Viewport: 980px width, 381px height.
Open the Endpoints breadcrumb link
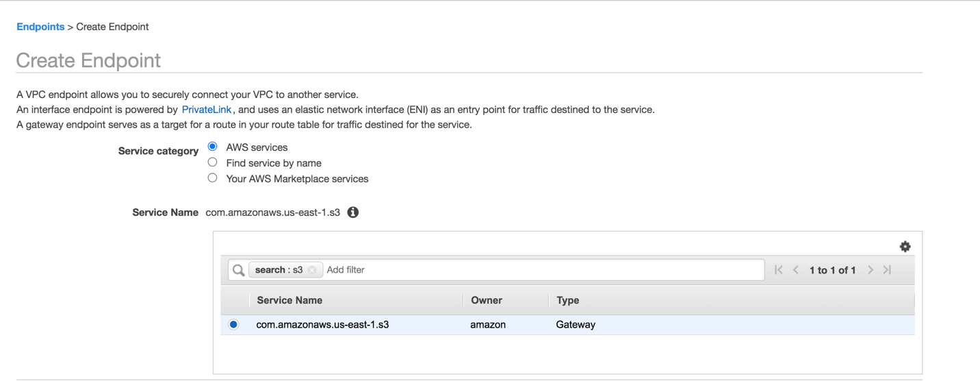tap(40, 27)
